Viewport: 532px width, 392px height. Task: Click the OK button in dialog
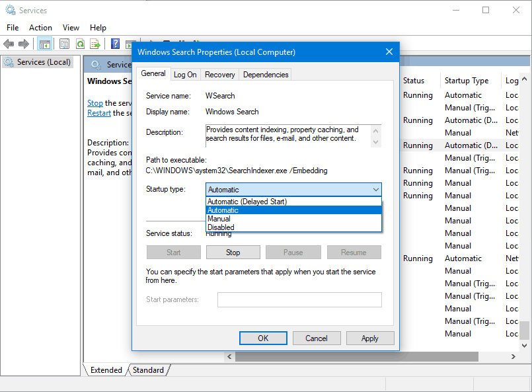point(263,338)
